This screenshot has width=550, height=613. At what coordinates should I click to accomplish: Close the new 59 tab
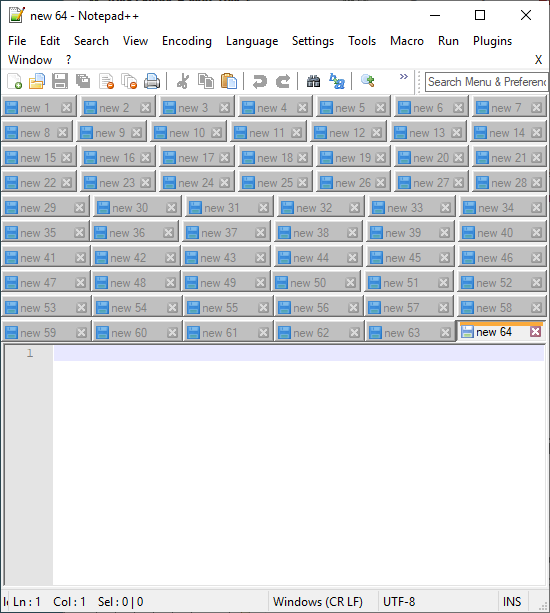(81, 333)
